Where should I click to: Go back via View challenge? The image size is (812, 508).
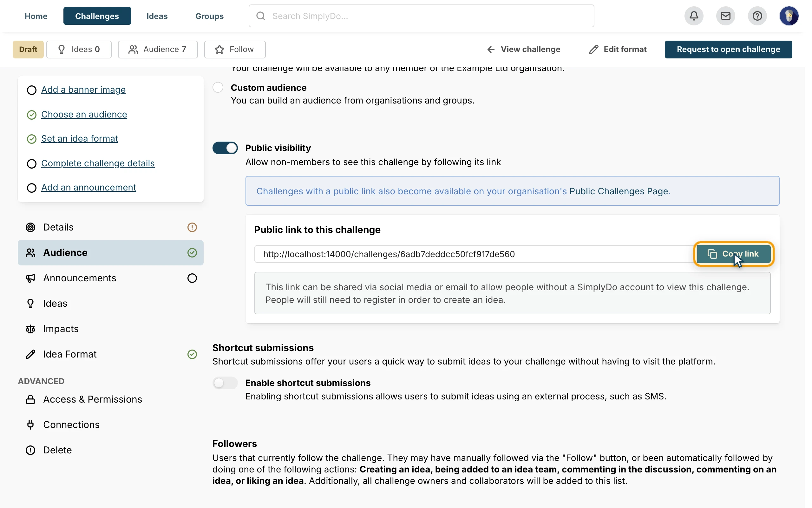pos(523,50)
